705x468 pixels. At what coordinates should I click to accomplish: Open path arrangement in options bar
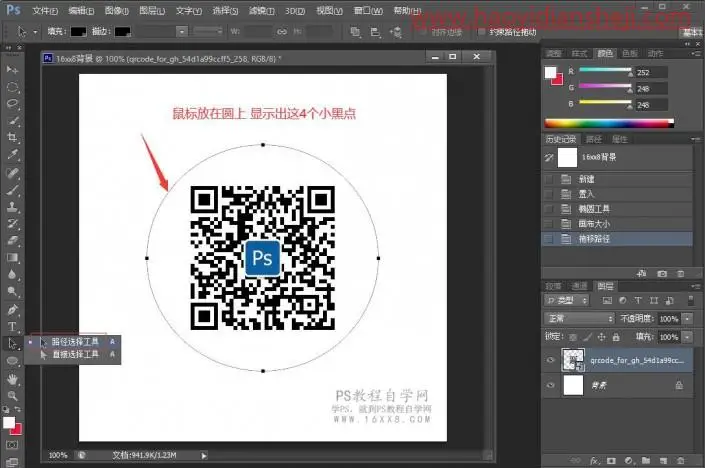pos(395,32)
